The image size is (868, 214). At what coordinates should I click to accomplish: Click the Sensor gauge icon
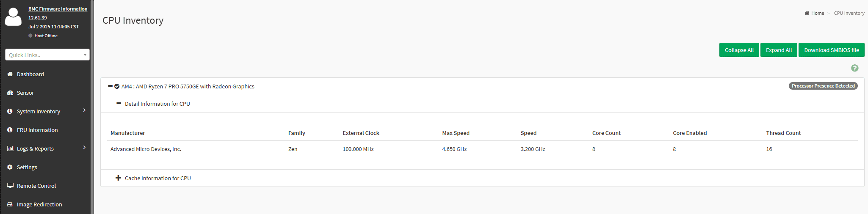pos(10,93)
